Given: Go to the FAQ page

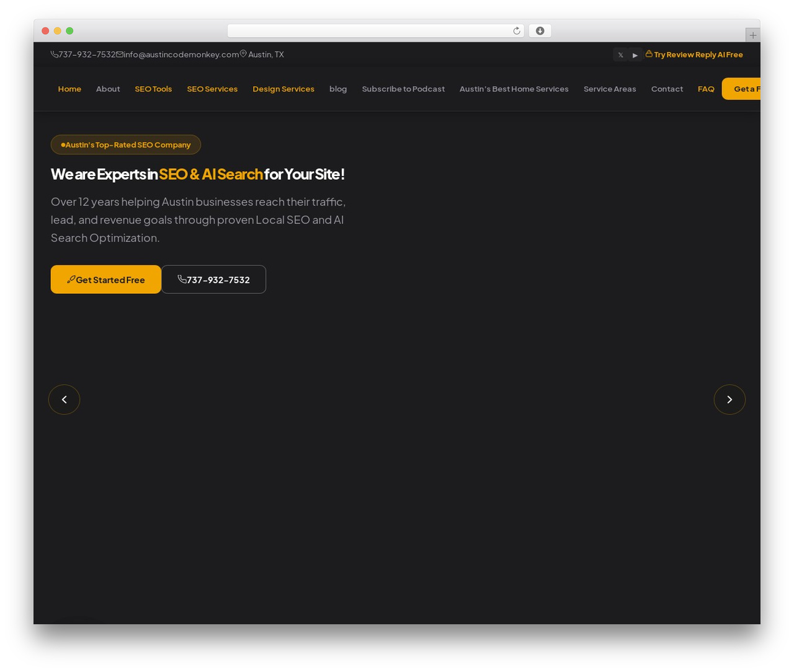Looking at the screenshot, I should click(x=706, y=89).
